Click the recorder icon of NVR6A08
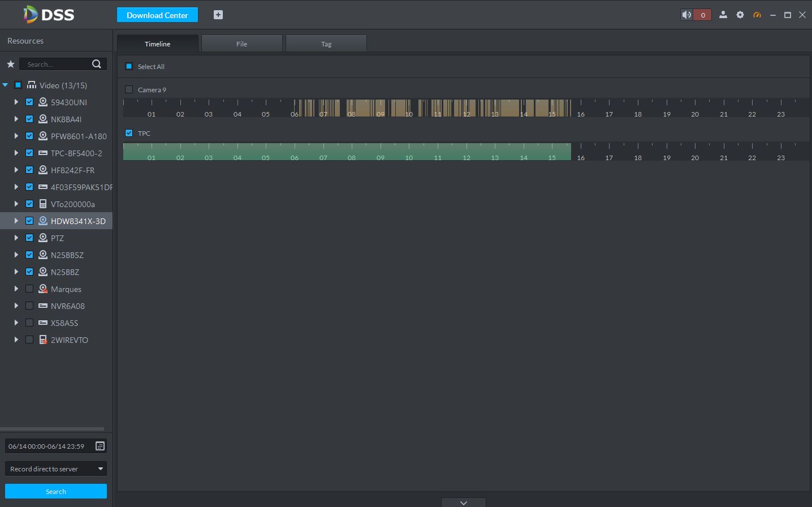The image size is (812, 507). click(43, 306)
